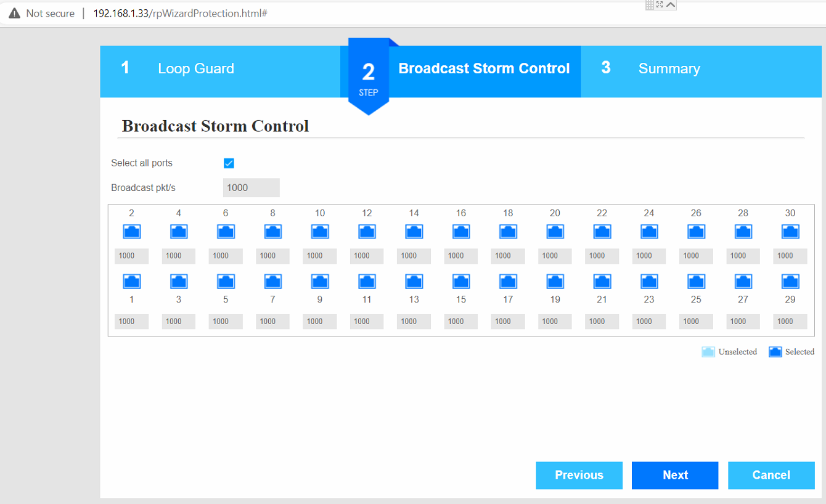This screenshot has height=504, width=826.
Task: Cancel the protection wizard
Action: point(771,475)
